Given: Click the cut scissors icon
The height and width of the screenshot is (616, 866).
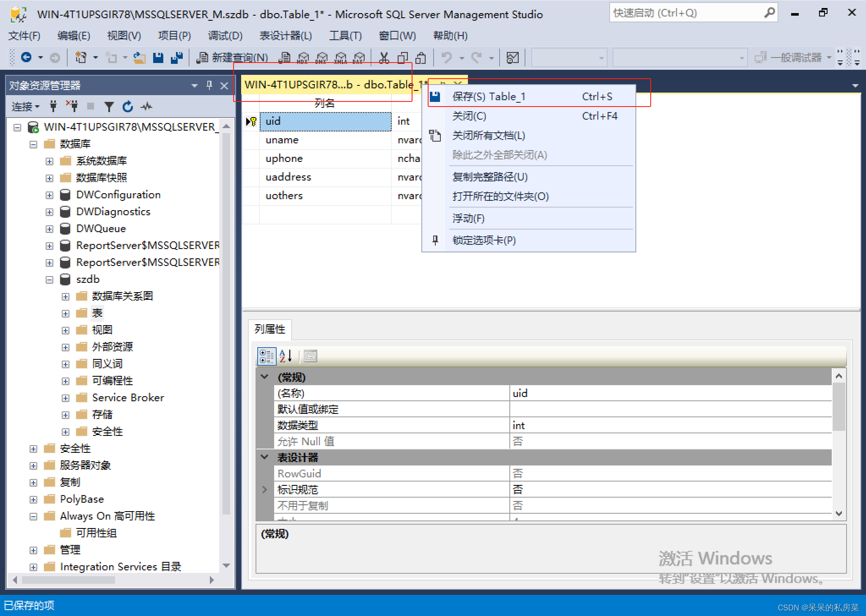Looking at the screenshot, I should (384, 57).
